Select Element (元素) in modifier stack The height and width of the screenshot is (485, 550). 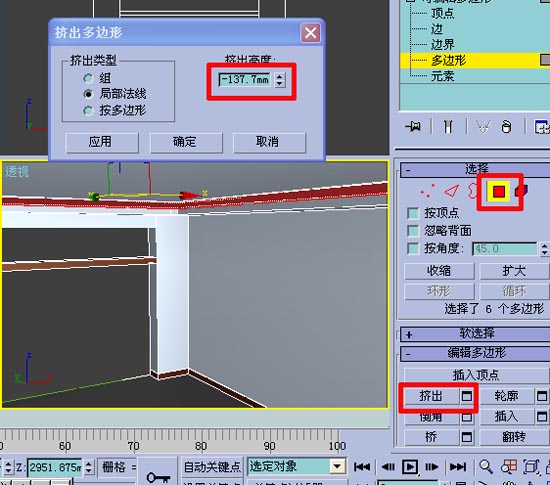click(x=442, y=76)
